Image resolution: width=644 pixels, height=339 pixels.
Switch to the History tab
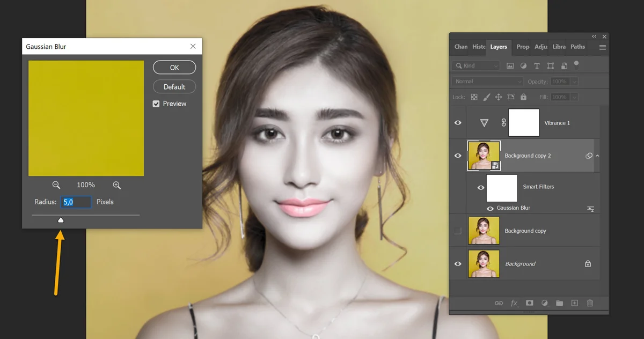coord(479,47)
